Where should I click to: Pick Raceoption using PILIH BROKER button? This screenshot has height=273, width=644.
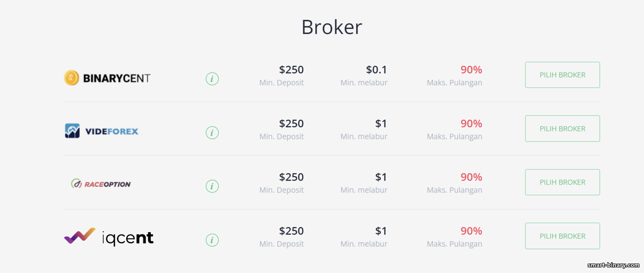point(562,182)
